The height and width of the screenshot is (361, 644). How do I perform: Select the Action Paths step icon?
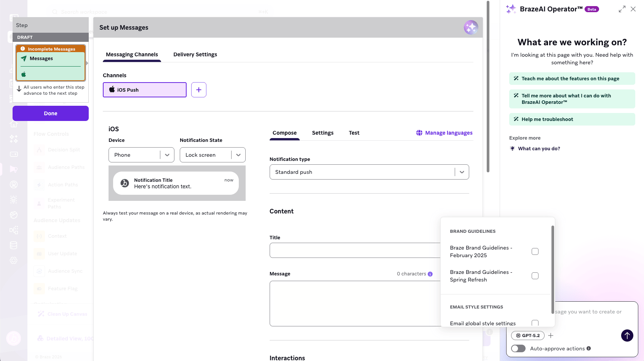coord(39,184)
